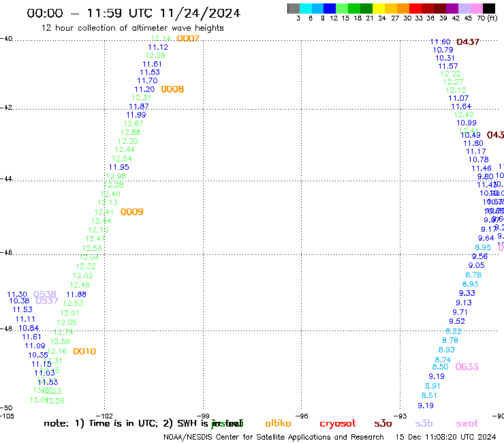This screenshot has height=443, width=504.
Task: Click the wave height value 12.74
Action: point(63,332)
